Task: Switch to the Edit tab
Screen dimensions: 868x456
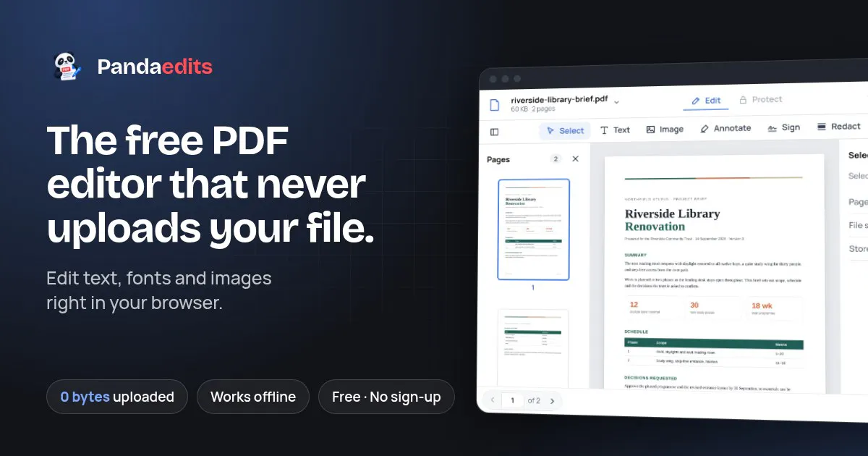Action: tap(706, 101)
